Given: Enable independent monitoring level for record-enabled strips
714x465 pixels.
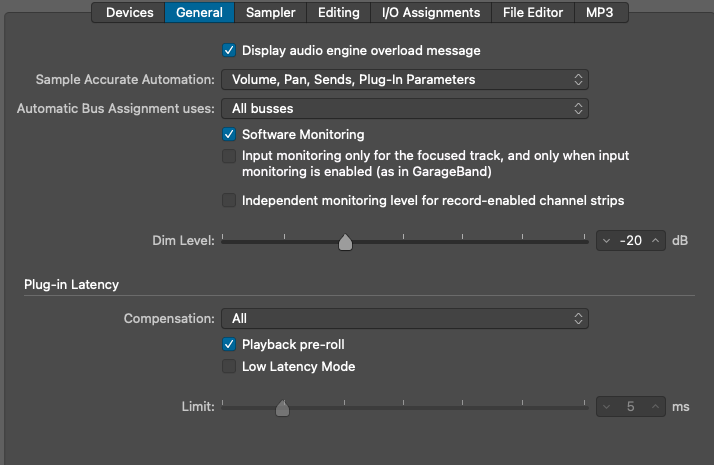Looking at the screenshot, I should point(229,201).
